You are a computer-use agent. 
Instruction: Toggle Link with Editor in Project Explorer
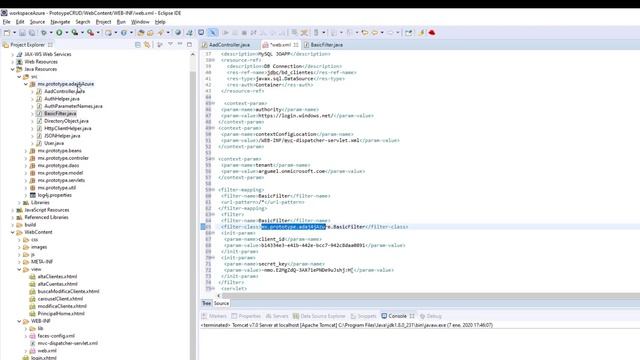[147, 44]
